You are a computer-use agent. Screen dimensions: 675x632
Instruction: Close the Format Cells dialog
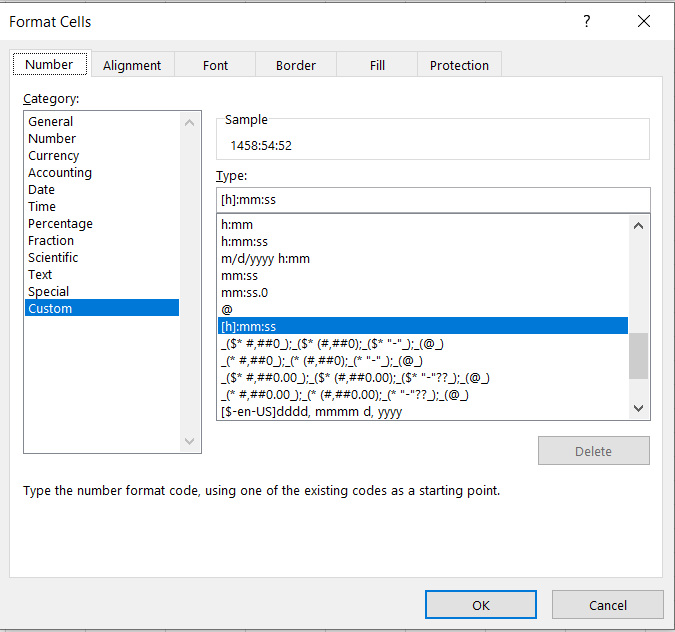point(643,21)
